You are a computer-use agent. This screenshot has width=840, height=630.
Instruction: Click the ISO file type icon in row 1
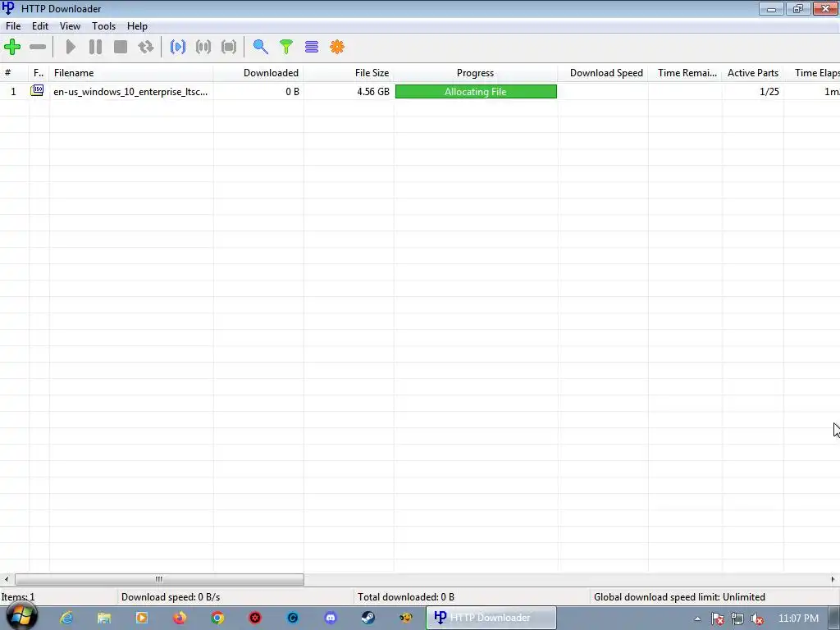click(x=37, y=90)
